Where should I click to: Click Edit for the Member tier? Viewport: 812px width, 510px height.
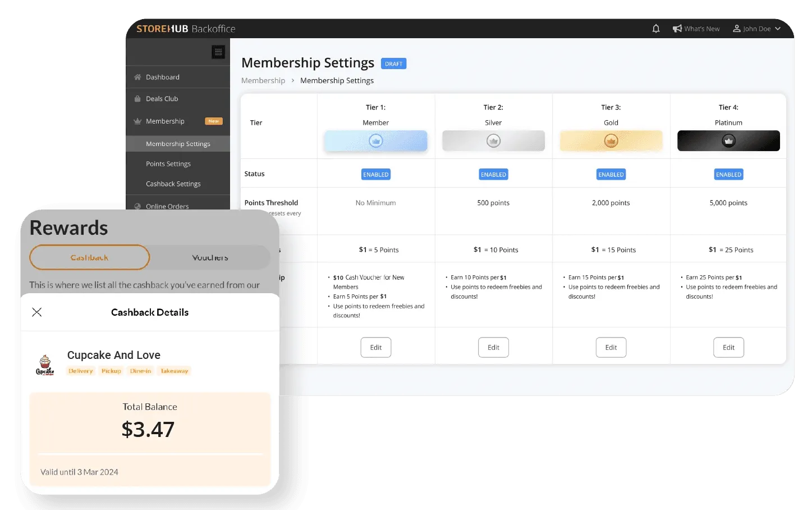coord(376,348)
